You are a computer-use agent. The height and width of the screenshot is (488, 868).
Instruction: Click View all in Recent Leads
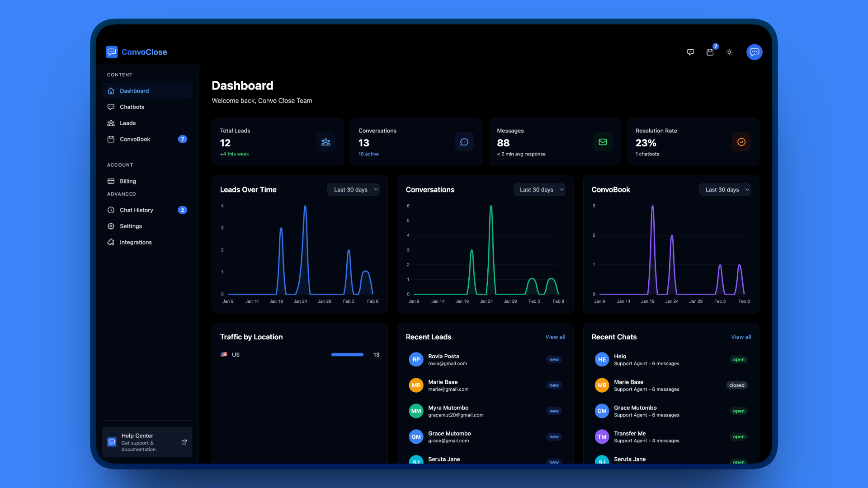[555, 337]
